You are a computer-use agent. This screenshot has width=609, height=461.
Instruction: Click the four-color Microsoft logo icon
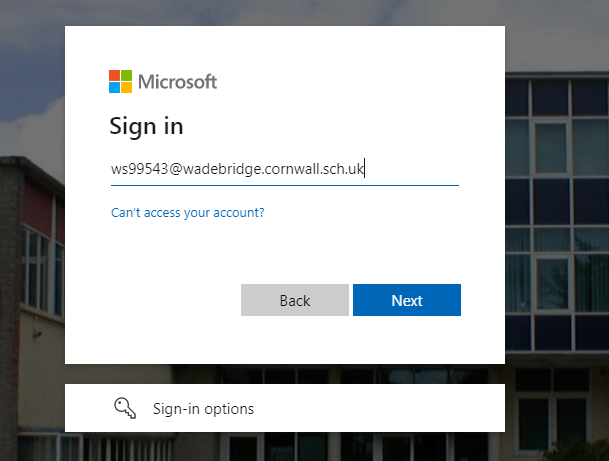tap(120, 82)
